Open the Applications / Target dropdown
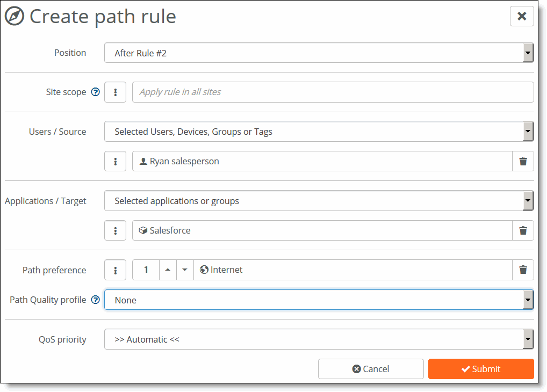 319,201
